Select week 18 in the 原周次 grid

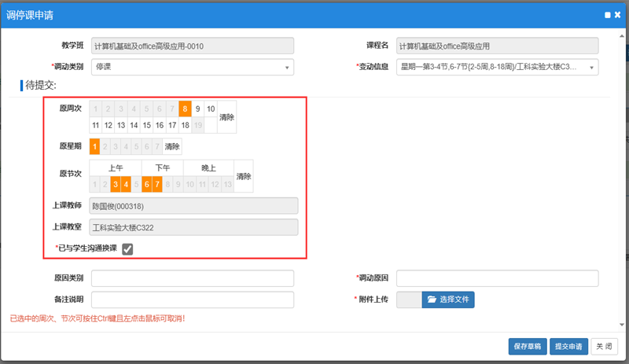pos(186,125)
